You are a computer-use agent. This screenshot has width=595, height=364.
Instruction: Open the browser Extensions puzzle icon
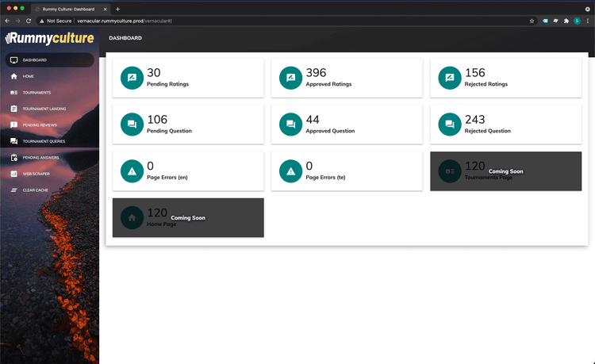(566, 21)
